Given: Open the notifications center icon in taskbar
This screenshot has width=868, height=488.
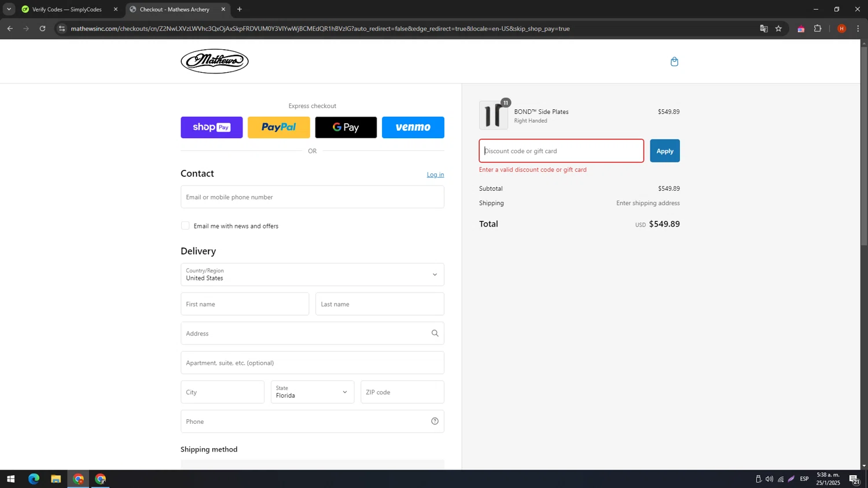Looking at the screenshot, I should (854, 479).
